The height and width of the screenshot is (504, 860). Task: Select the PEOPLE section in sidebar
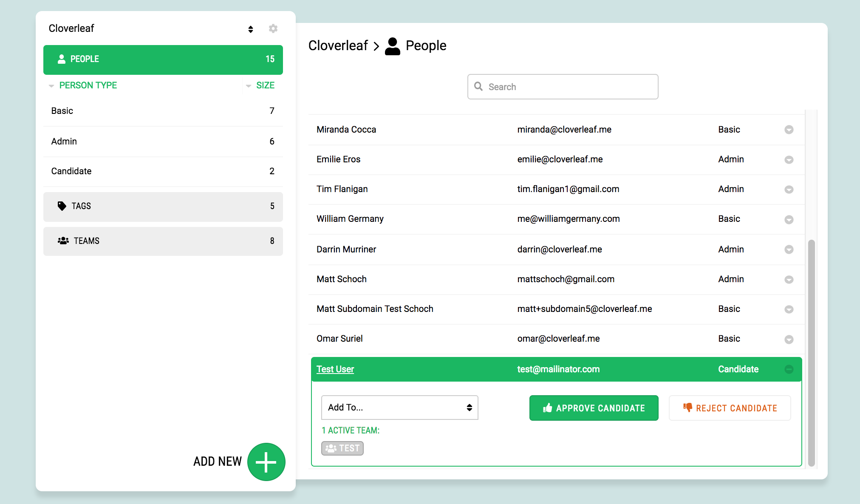(163, 59)
